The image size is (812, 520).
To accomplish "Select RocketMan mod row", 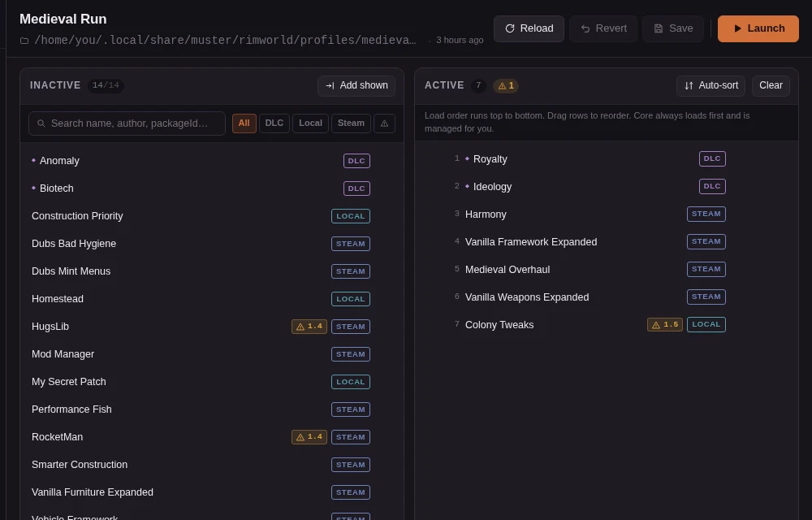I will (x=212, y=436).
